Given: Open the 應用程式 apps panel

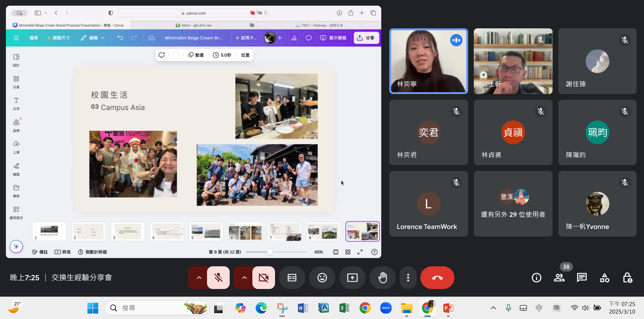Looking at the screenshot, I should 16,213.
